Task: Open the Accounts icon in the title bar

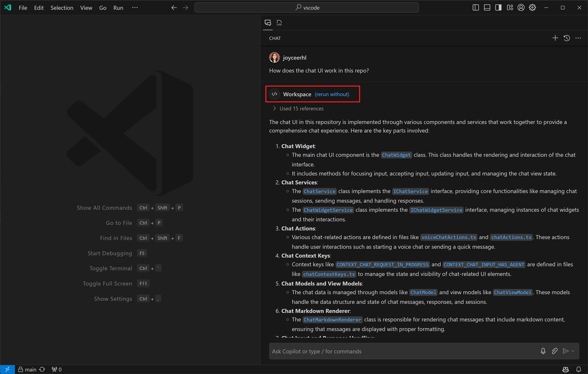Action: pyautogui.click(x=521, y=7)
